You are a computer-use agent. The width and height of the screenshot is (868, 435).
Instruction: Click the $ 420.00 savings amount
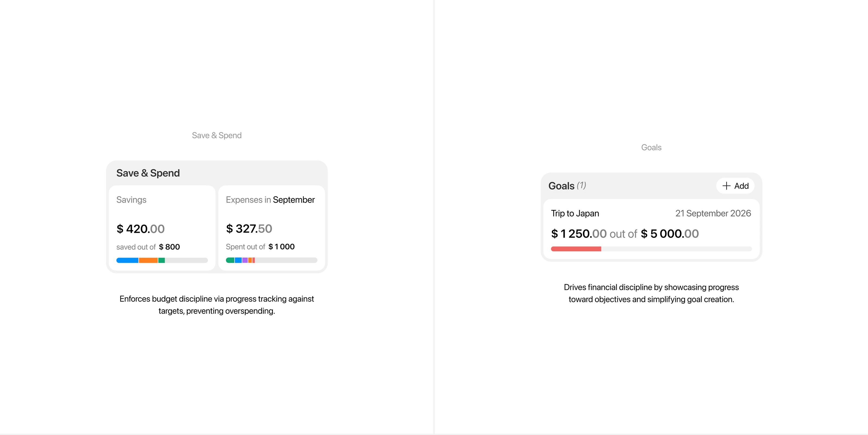(x=140, y=229)
